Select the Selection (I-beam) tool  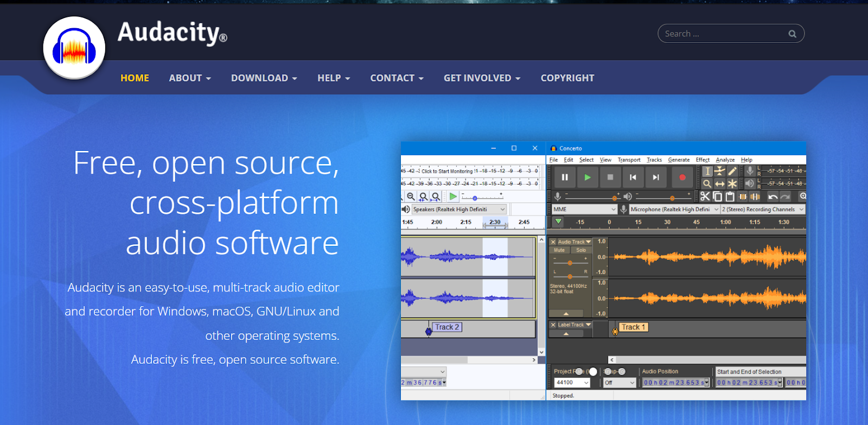pyautogui.click(x=707, y=171)
